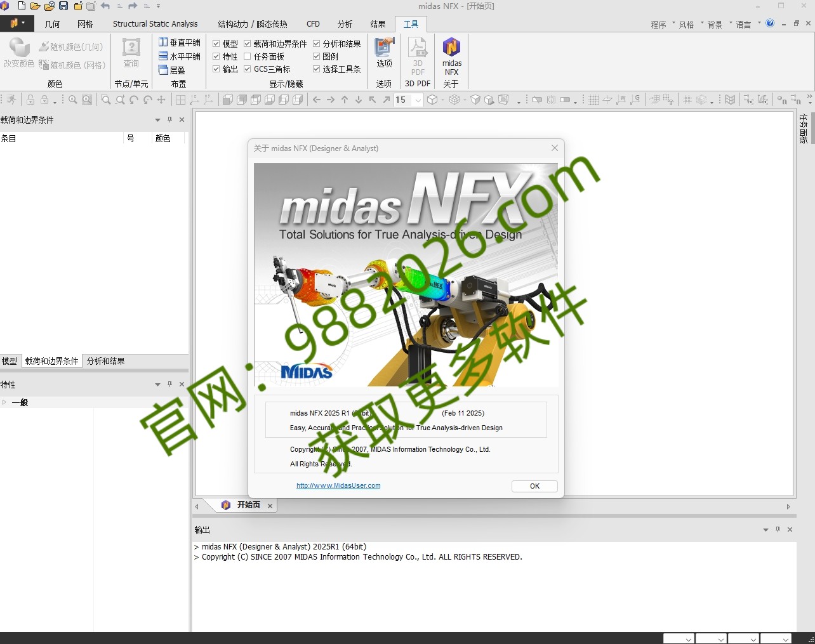Close the 开始页 document tab
Screen dimensions: 815x644
pyautogui.click(x=270, y=506)
